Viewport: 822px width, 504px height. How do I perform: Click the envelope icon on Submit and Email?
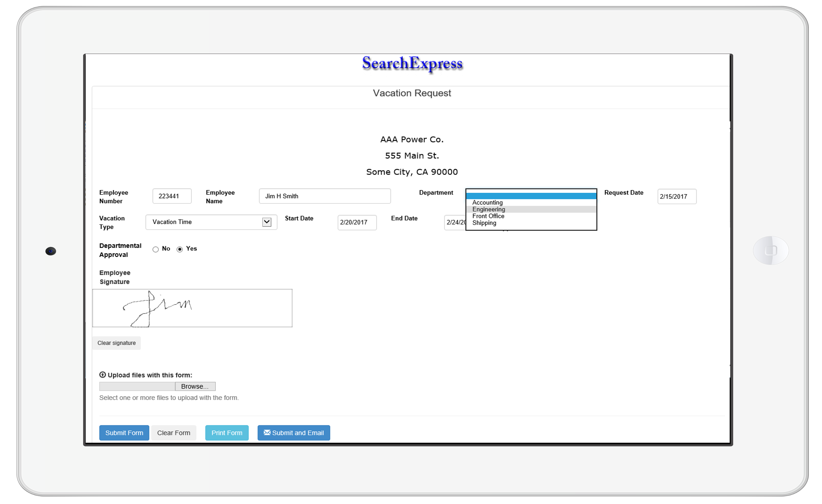267,432
